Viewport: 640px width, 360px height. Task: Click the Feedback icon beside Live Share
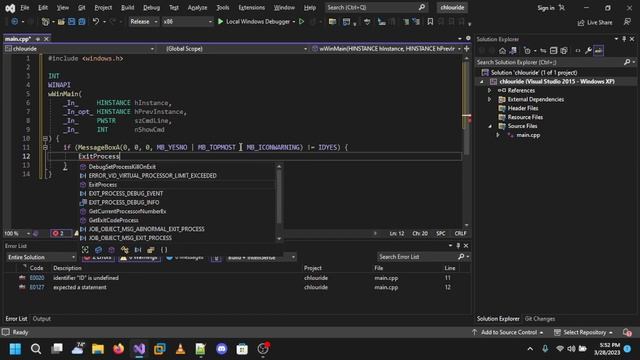coord(627,22)
